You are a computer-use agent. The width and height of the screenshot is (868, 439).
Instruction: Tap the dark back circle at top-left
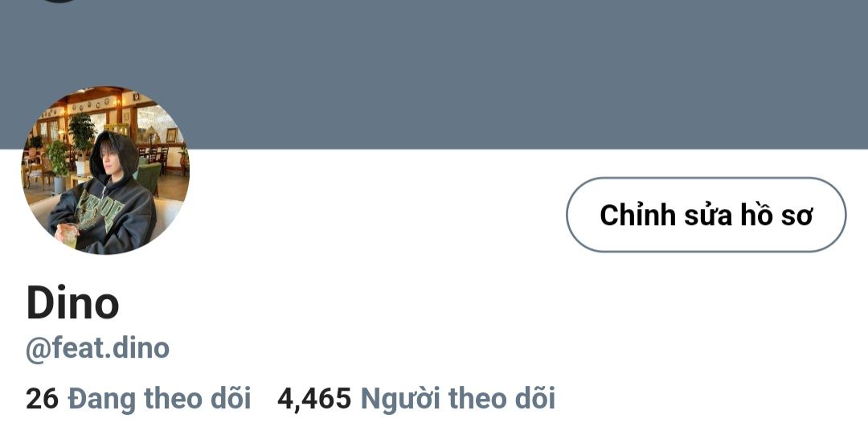click(58, 1)
